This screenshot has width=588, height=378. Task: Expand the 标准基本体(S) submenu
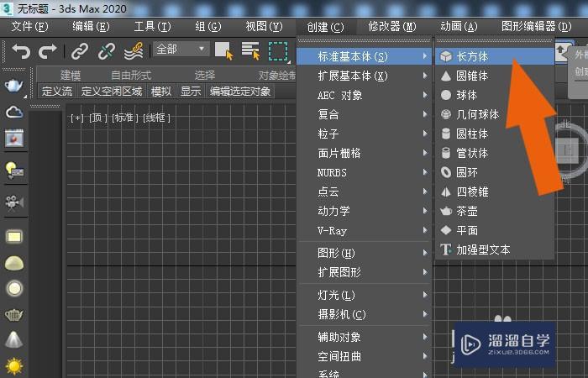click(x=364, y=56)
